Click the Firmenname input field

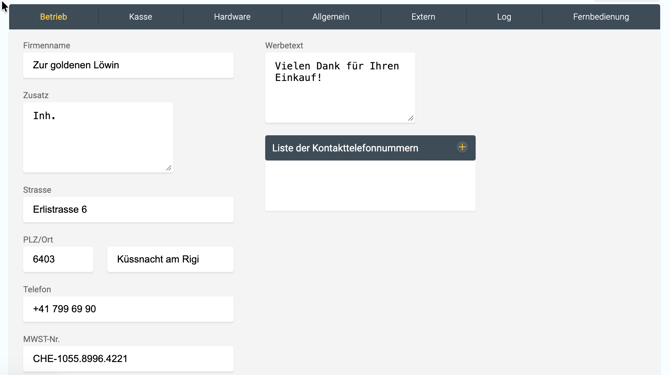pos(128,65)
